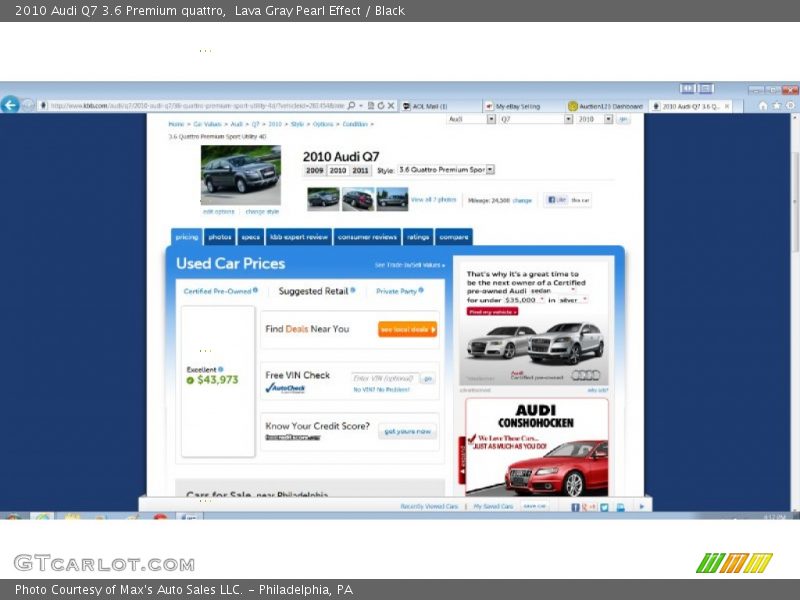Open the browser home icon

(763, 106)
